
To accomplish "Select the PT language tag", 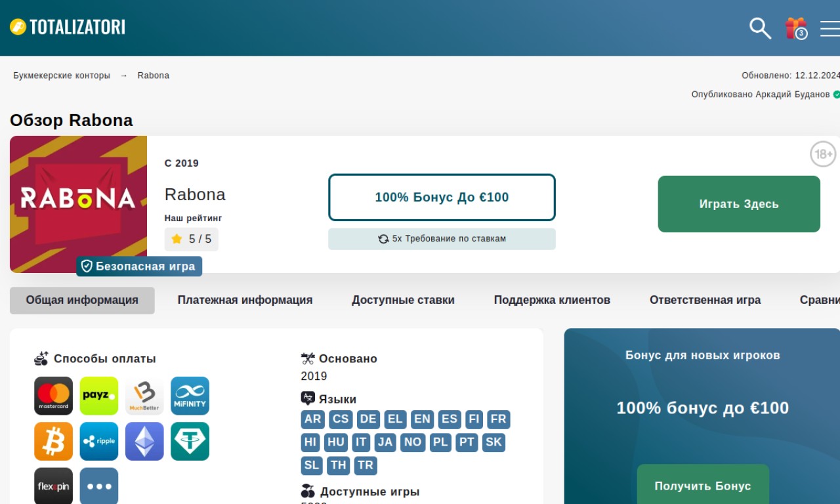I will pyautogui.click(x=467, y=442).
